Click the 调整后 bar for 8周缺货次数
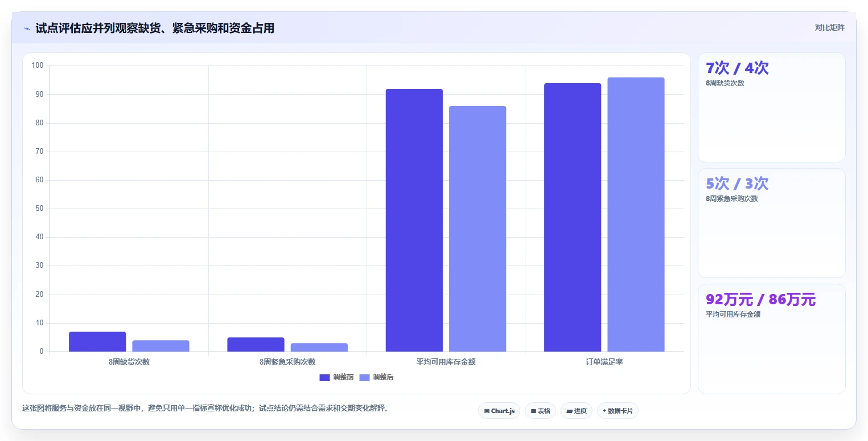 tap(161, 346)
